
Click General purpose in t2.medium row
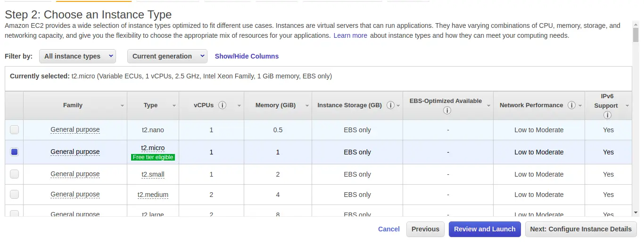click(x=75, y=194)
